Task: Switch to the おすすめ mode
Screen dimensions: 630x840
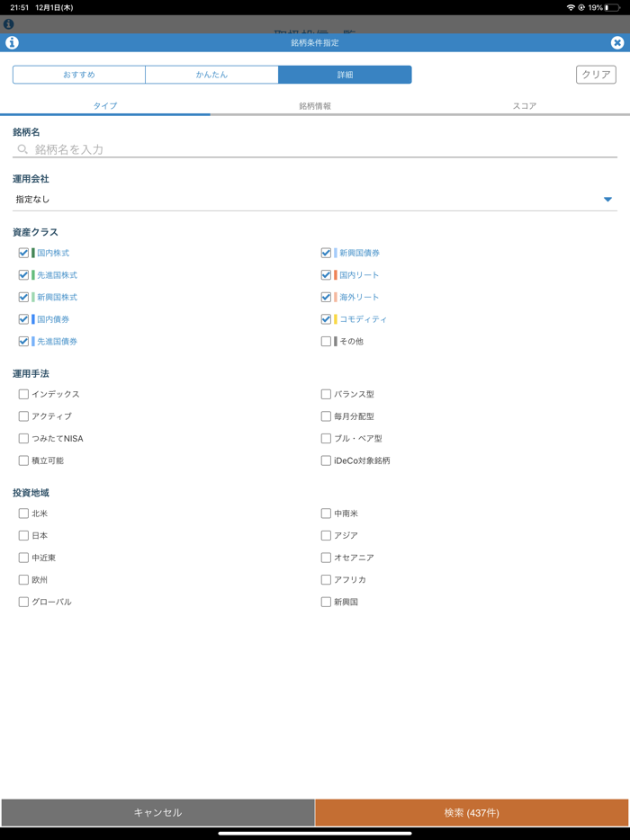Action: (x=79, y=75)
